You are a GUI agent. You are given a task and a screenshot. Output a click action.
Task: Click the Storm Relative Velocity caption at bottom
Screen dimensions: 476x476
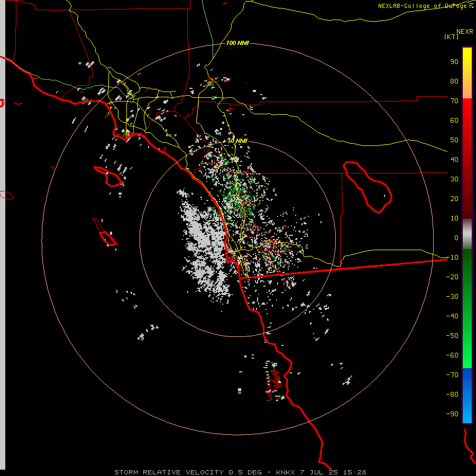click(240, 472)
